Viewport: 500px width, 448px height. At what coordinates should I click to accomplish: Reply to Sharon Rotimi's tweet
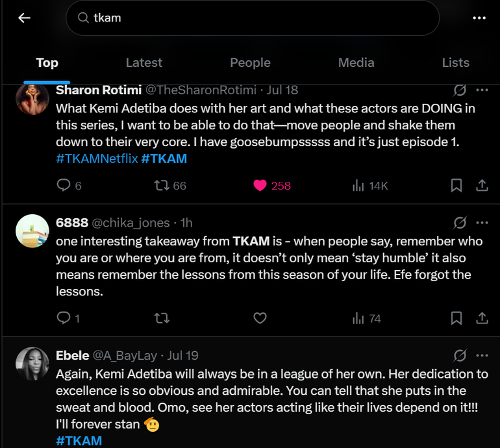click(x=64, y=186)
